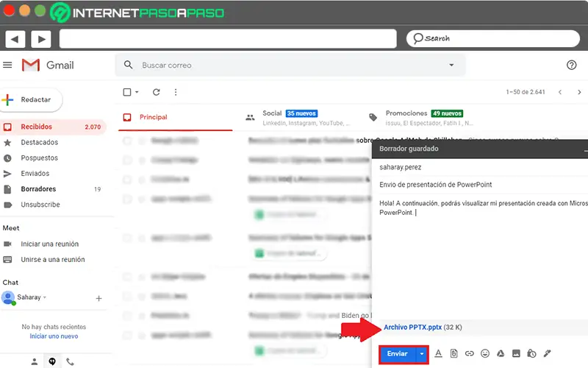Start a new chat with plus icon
Image resolution: width=588 pixels, height=368 pixels.
[98, 299]
